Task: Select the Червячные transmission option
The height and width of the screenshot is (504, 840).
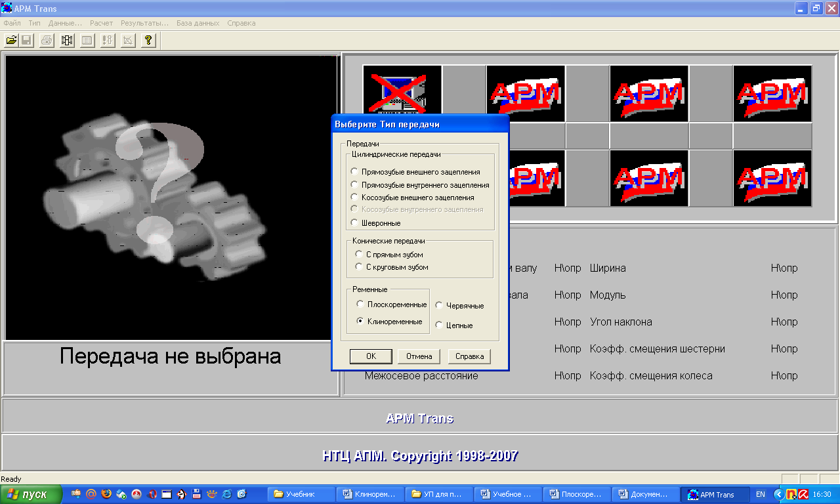Action: [439, 305]
